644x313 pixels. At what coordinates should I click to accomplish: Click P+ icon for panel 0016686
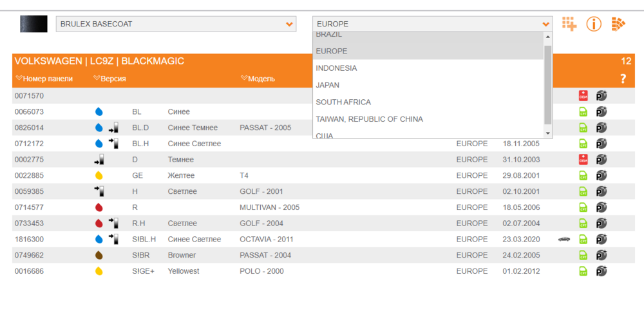click(601, 271)
